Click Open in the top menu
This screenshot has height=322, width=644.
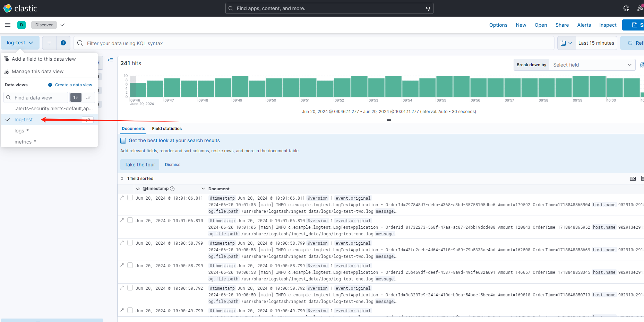(x=541, y=25)
